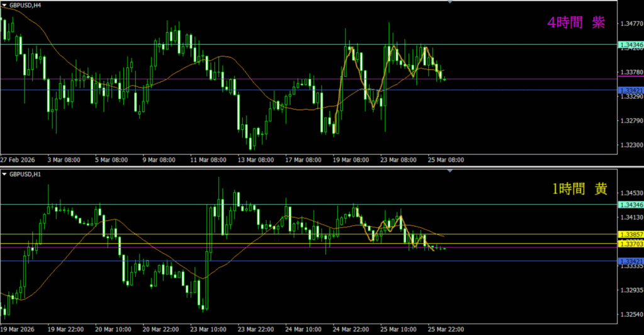Viewport: 644px width, 335px height.
Task: Click the 25 Mar 22:00 time label
Action: click(447, 329)
